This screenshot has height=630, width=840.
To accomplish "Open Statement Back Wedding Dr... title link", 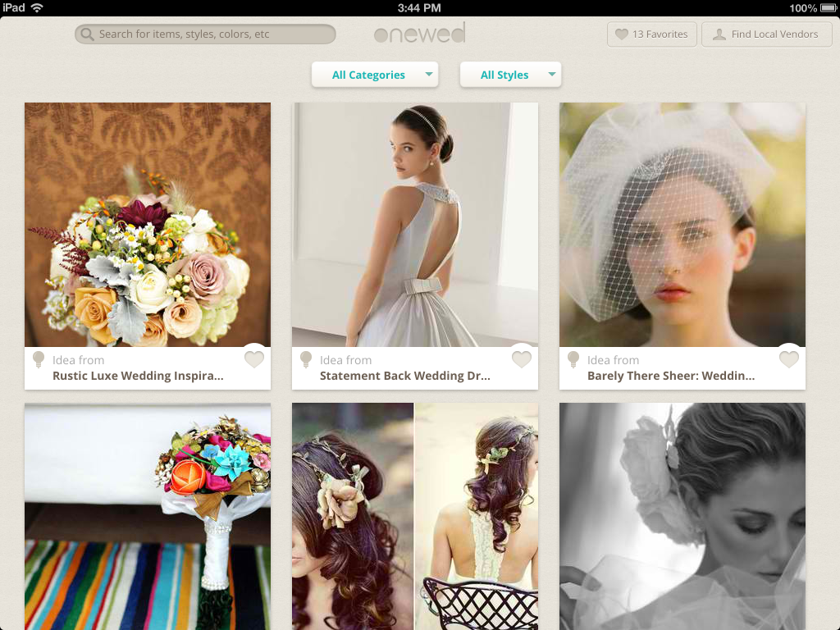I will click(x=405, y=376).
